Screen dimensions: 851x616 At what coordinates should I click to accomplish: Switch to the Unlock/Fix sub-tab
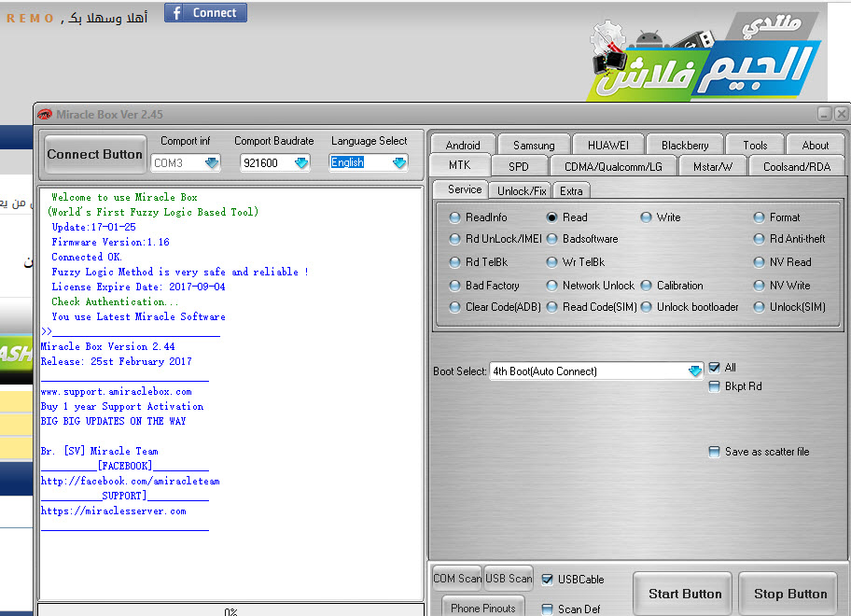(521, 191)
